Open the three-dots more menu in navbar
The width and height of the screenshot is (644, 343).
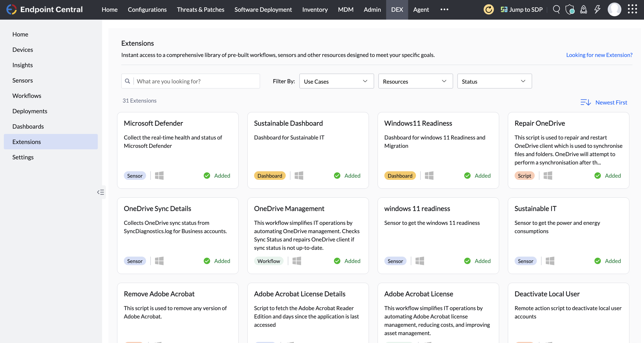click(x=444, y=10)
